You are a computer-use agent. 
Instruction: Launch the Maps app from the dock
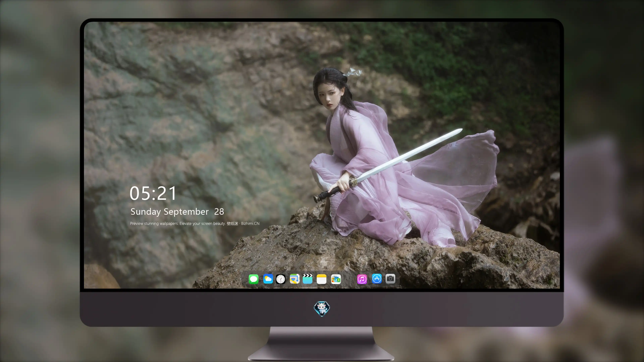tap(294, 279)
